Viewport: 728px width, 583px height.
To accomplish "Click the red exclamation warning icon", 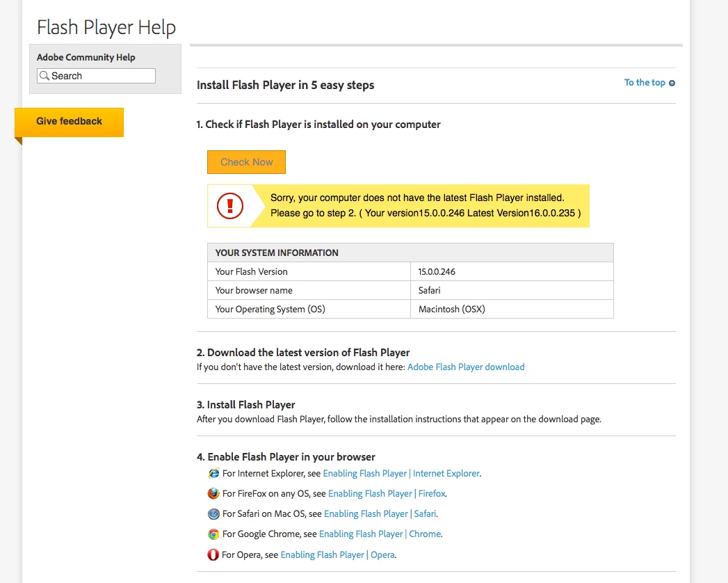I will pos(230,206).
